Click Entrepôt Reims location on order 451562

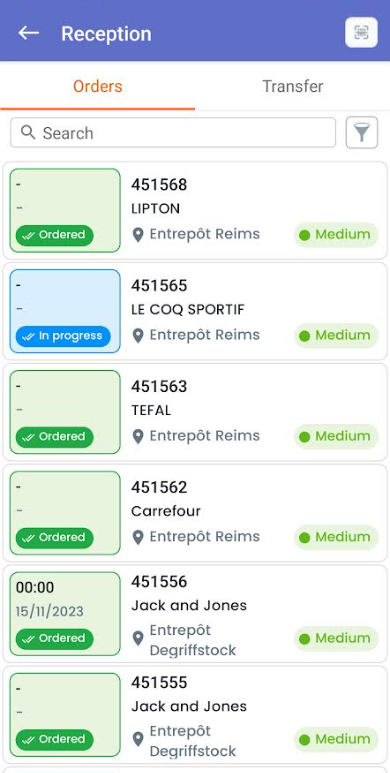click(205, 536)
